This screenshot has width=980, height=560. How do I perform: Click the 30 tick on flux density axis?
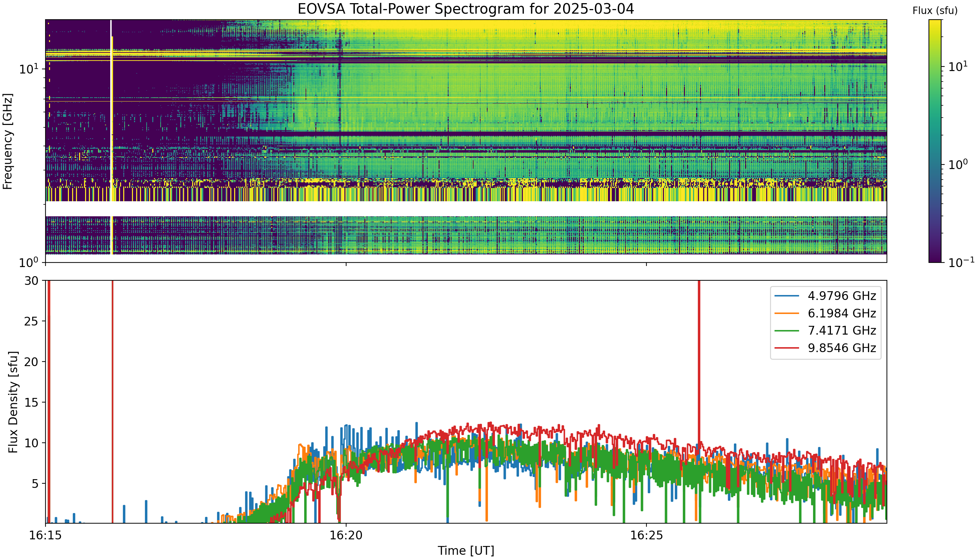[31, 281]
